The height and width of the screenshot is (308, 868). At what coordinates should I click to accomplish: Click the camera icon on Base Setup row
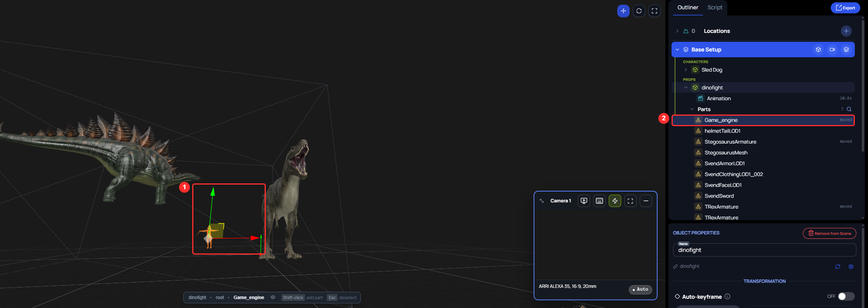[x=832, y=50]
